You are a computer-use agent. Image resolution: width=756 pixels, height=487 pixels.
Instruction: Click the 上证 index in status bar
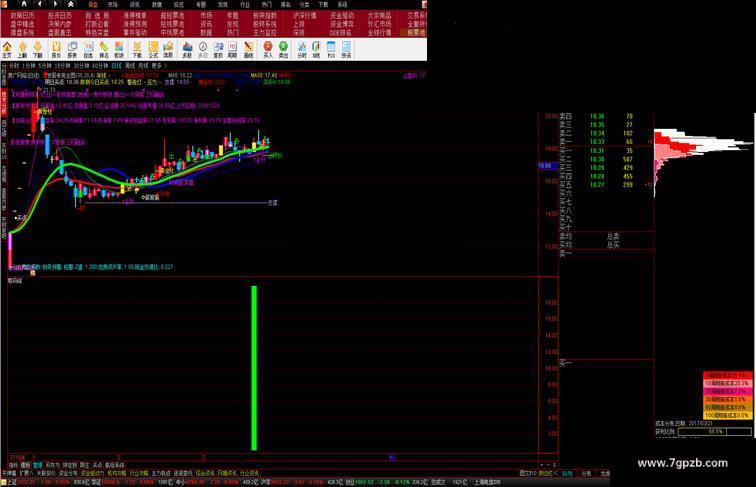tap(11, 482)
